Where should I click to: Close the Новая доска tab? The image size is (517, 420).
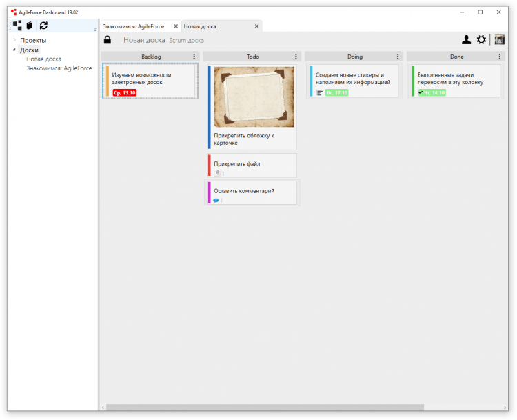257,26
